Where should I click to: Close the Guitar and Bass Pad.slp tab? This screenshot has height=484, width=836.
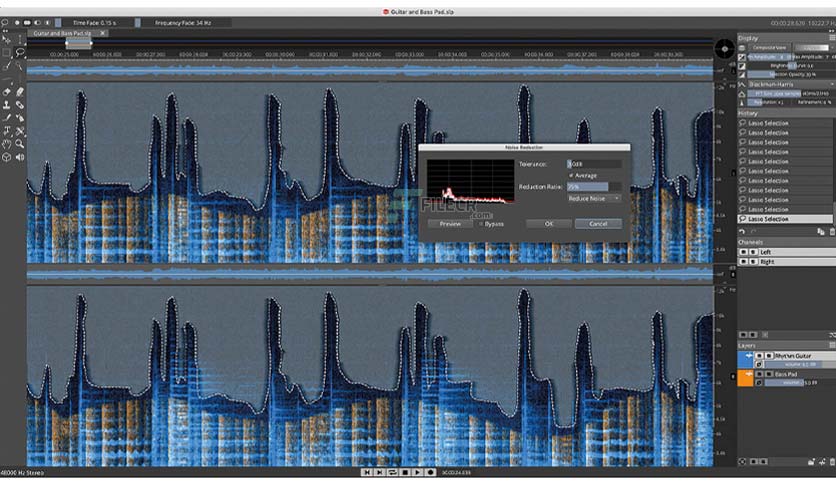click(103, 33)
